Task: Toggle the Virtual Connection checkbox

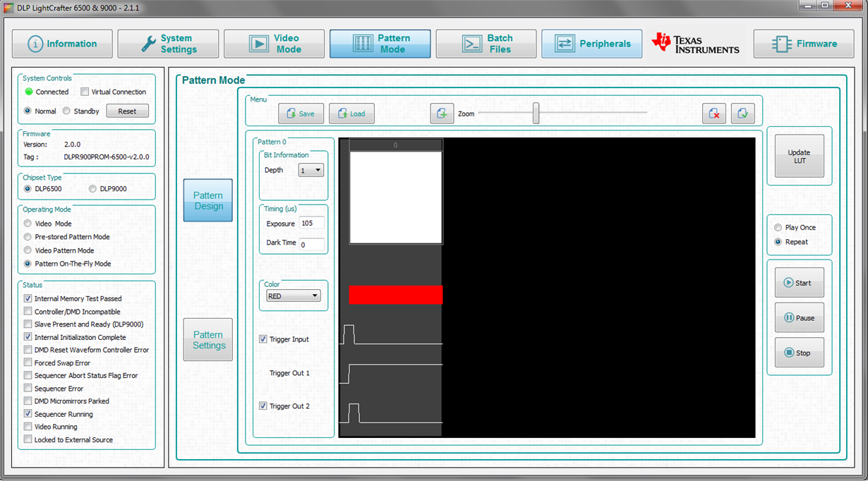Action: [85, 92]
